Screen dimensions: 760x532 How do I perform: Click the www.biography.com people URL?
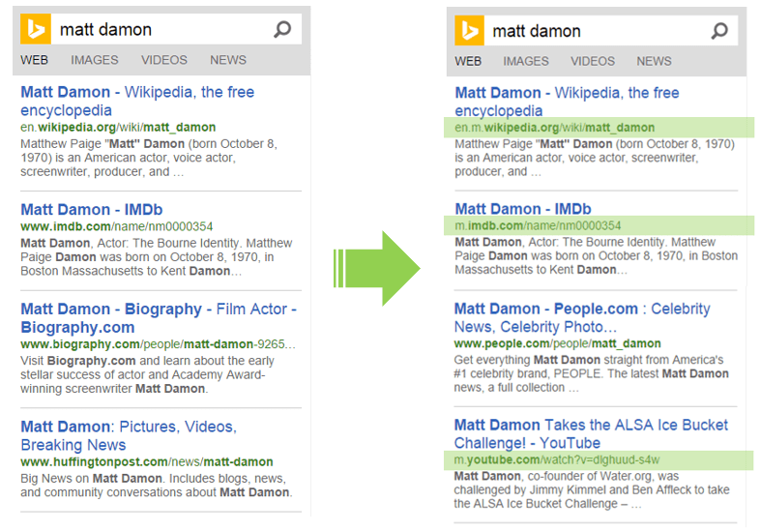pos(158,344)
